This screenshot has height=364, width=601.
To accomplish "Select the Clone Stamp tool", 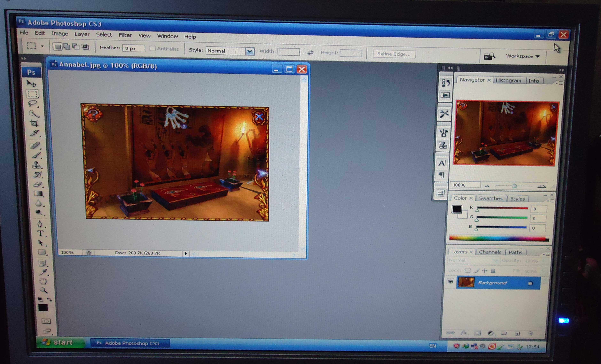I will pos(37,165).
